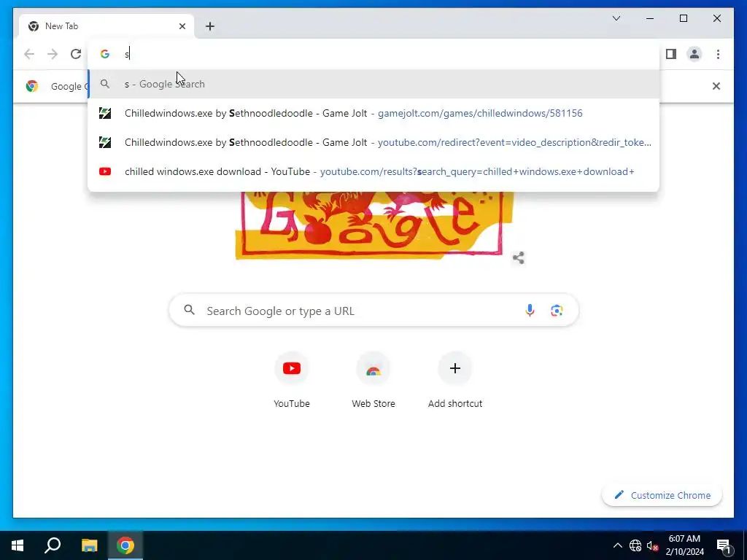Click the Chrome taskbar icon
The height and width of the screenshot is (560, 747).
(x=125, y=545)
